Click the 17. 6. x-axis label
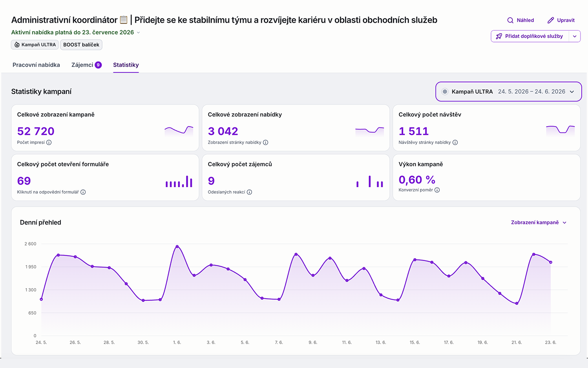Screen dimensions: 588x368 tap(449, 342)
